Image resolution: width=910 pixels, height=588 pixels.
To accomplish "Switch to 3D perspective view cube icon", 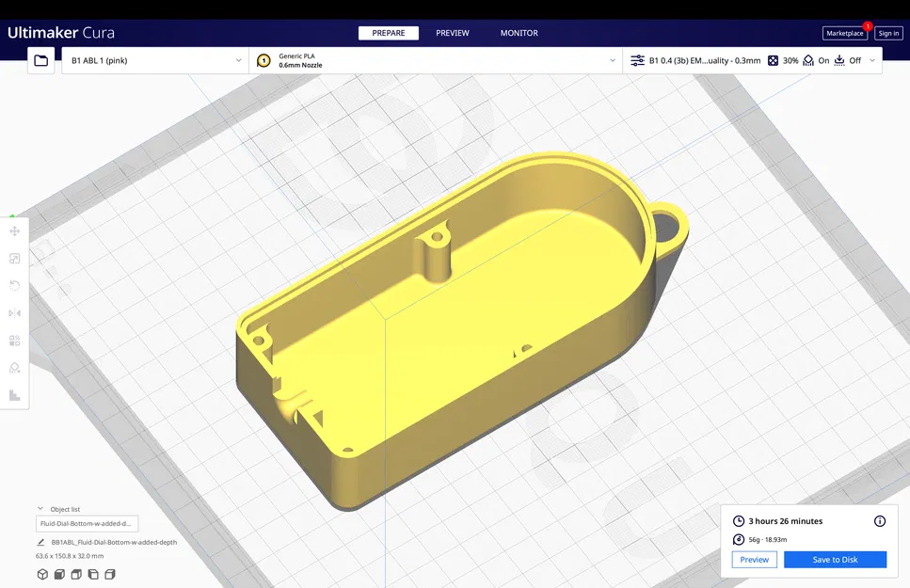I will click(x=42, y=574).
